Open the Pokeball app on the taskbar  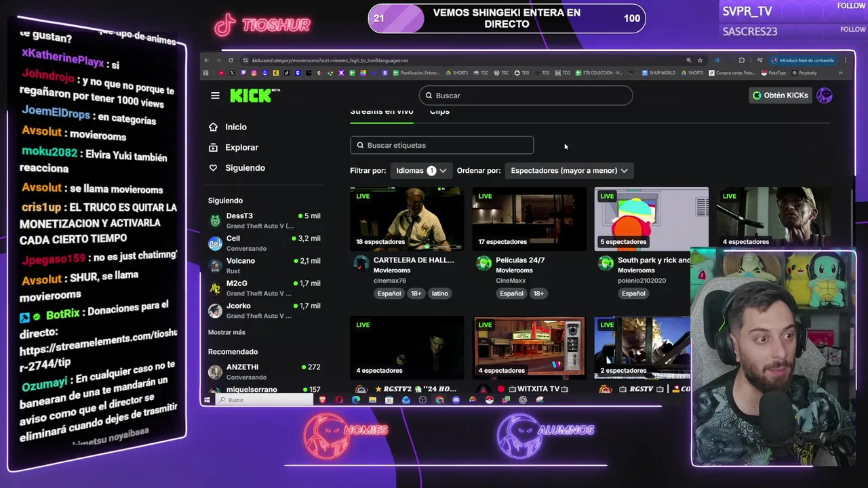[x=489, y=400]
